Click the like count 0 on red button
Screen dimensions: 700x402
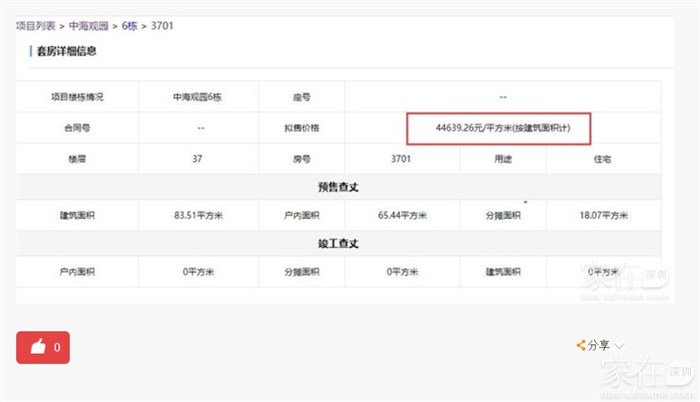[57, 346]
